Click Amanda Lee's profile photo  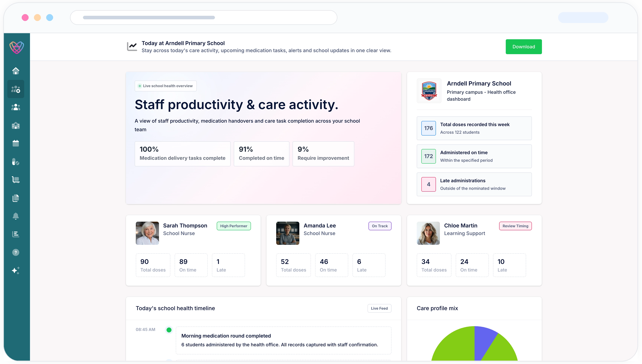click(x=288, y=233)
